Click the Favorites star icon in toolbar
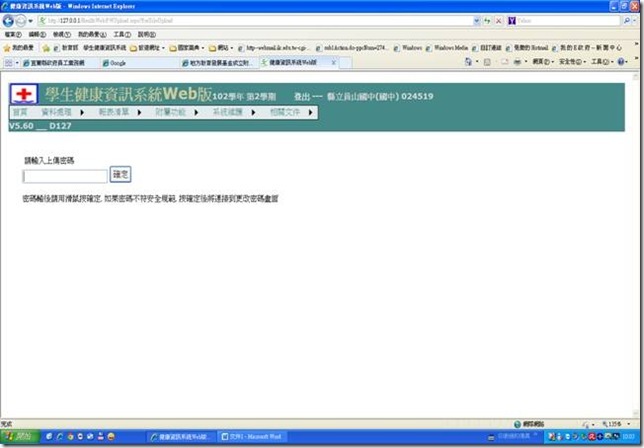Image resolution: width=644 pixels, height=448 pixels. (8, 47)
